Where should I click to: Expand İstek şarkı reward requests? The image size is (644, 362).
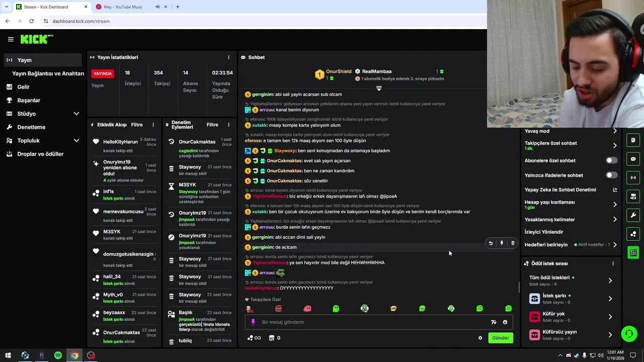[610, 299]
